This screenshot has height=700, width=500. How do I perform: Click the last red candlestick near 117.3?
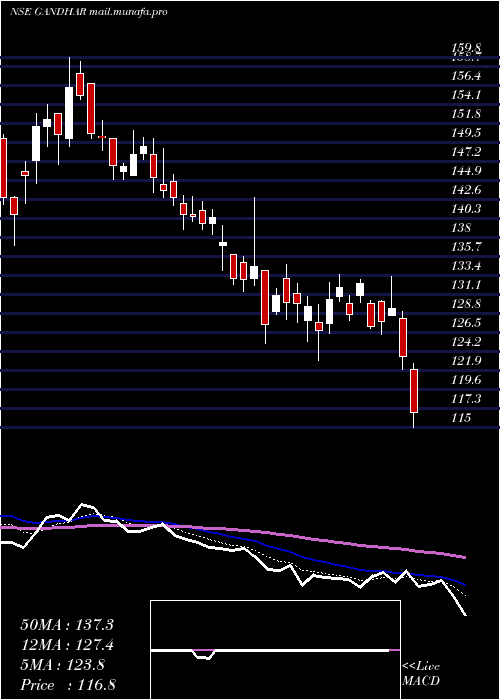pos(414,391)
